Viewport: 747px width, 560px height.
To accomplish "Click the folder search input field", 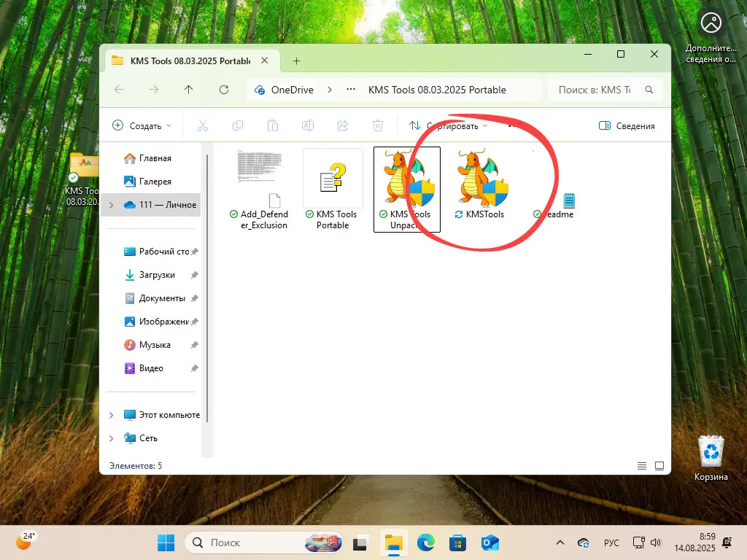I will [595, 90].
